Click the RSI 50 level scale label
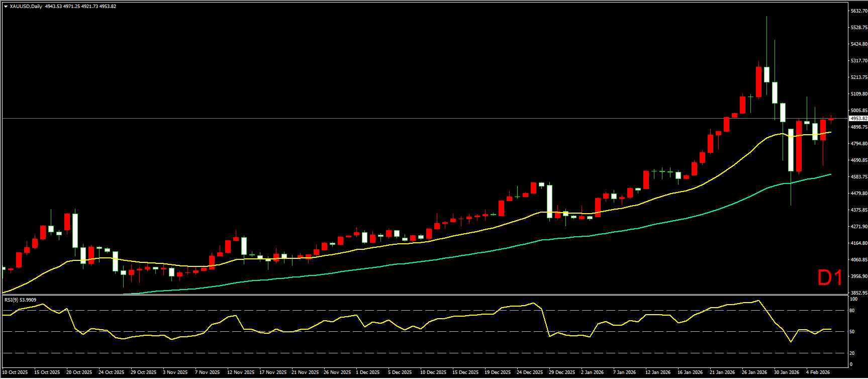 click(852, 332)
